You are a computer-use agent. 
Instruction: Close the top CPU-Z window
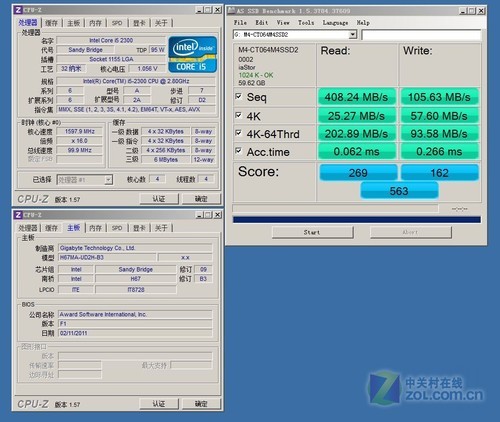[218, 10]
